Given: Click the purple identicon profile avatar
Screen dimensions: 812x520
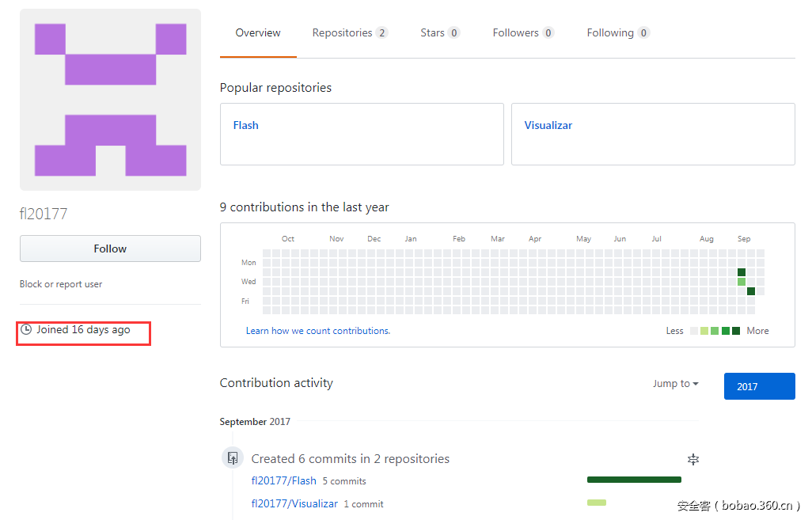Looking at the screenshot, I should click(110, 100).
